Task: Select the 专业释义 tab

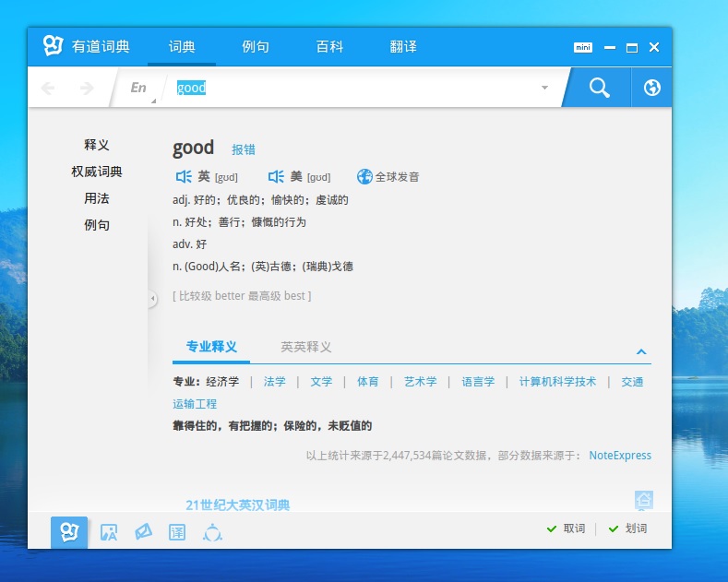Action: coord(211,347)
